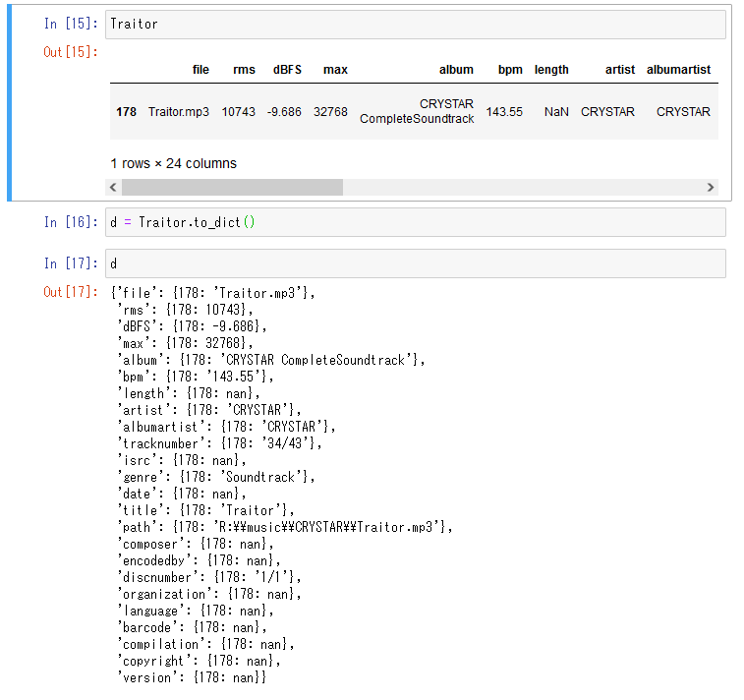The width and height of the screenshot is (744, 700).
Task: Click the 'album' line in dict output
Action: coord(271,360)
